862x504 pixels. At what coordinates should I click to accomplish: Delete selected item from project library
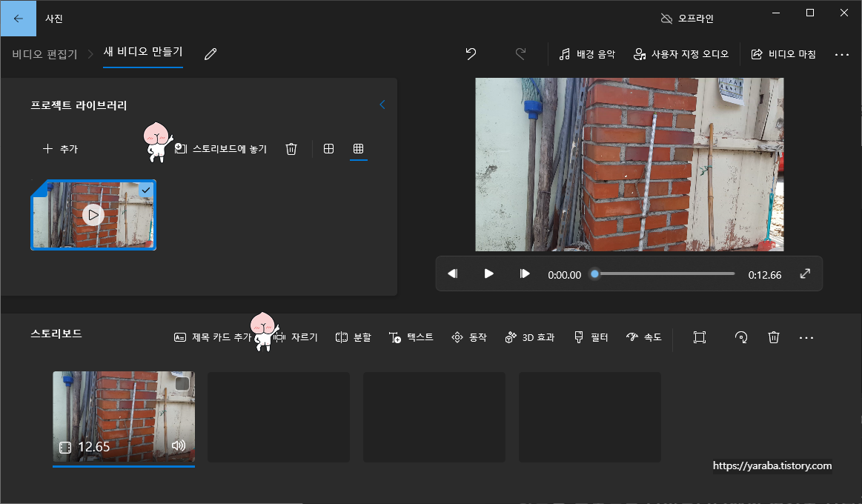(291, 149)
